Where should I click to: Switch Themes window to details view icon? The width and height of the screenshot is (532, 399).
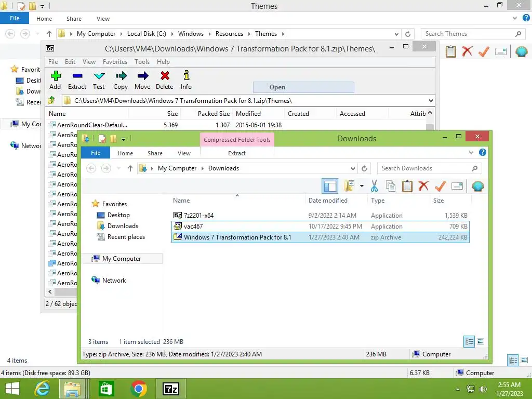click(513, 360)
